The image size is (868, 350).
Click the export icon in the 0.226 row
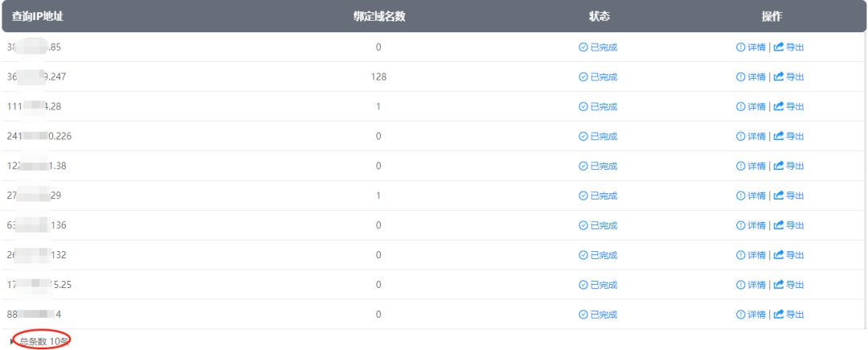tap(778, 136)
